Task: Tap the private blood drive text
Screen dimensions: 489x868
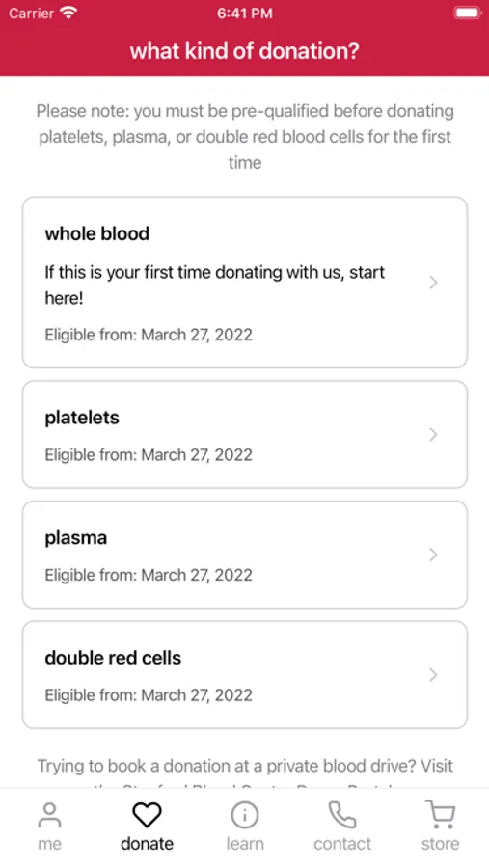Action: tap(245, 766)
